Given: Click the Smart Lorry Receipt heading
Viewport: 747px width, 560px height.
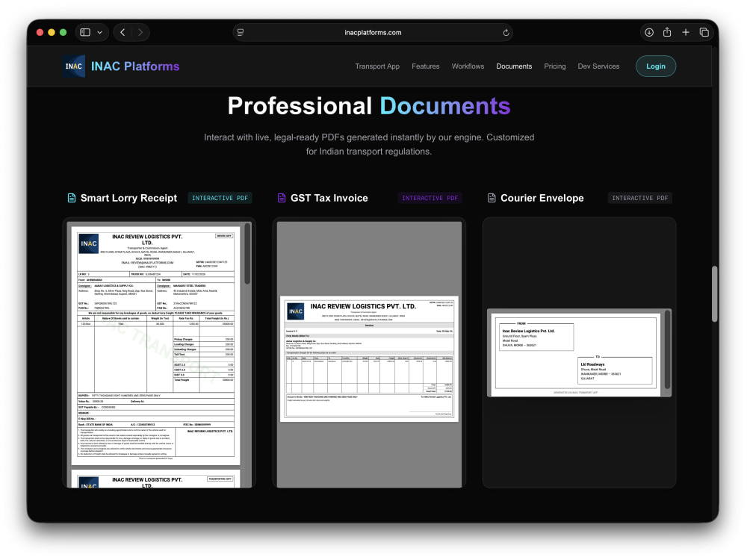Looking at the screenshot, I should [x=128, y=198].
